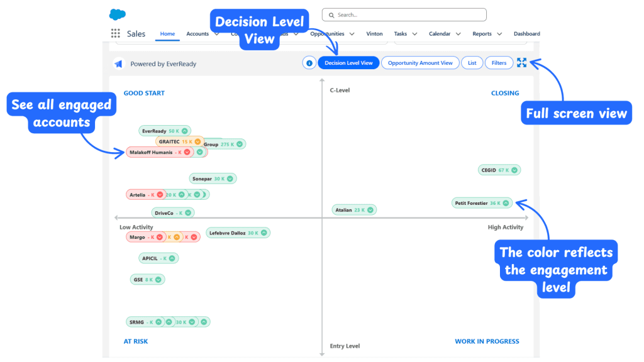Click the Low Activity axis label
This screenshot has width=644, height=362.
136,227
